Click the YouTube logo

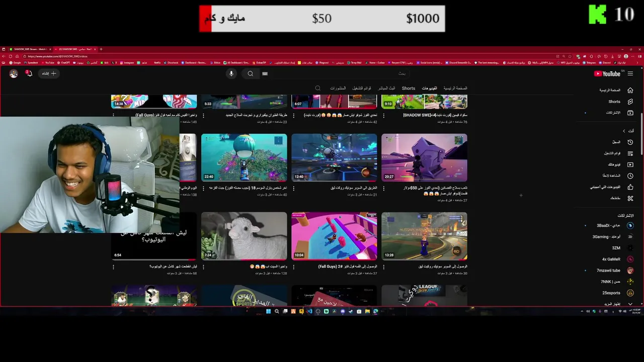tap(607, 73)
